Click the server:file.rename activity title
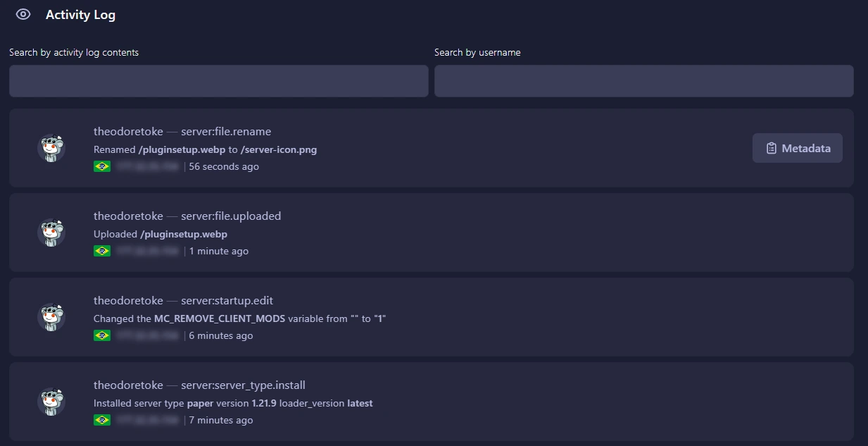 click(x=225, y=131)
